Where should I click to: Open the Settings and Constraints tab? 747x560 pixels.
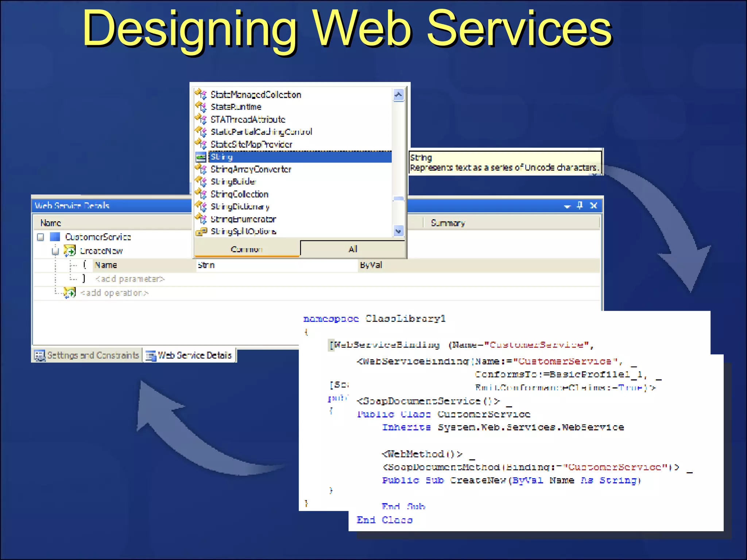87,355
